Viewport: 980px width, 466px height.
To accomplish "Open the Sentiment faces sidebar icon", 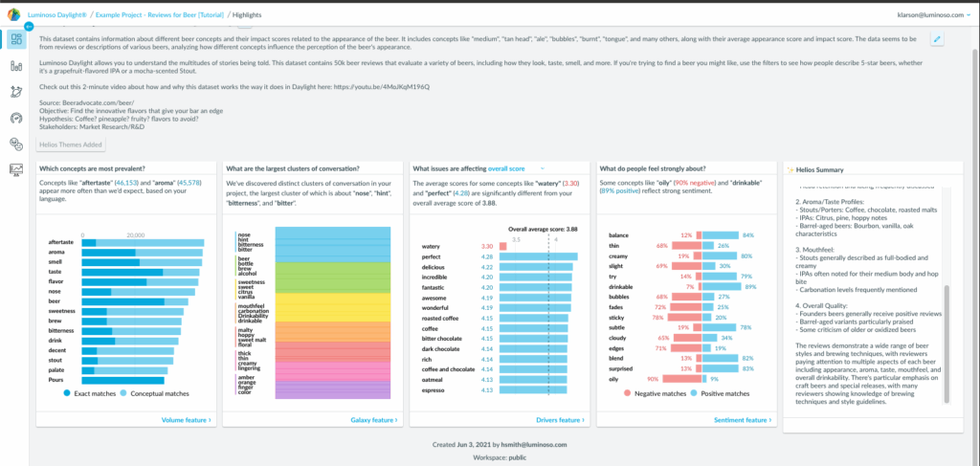I will [x=16, y=144].
